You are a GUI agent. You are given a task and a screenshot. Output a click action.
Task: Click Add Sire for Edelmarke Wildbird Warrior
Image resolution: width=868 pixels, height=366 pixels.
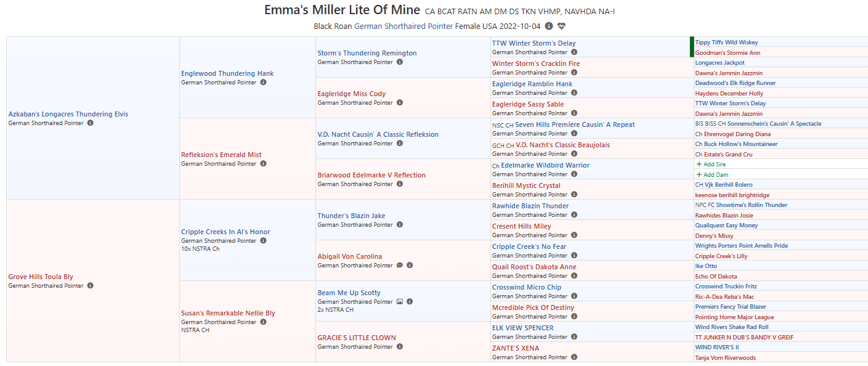(x=711, y=165)
